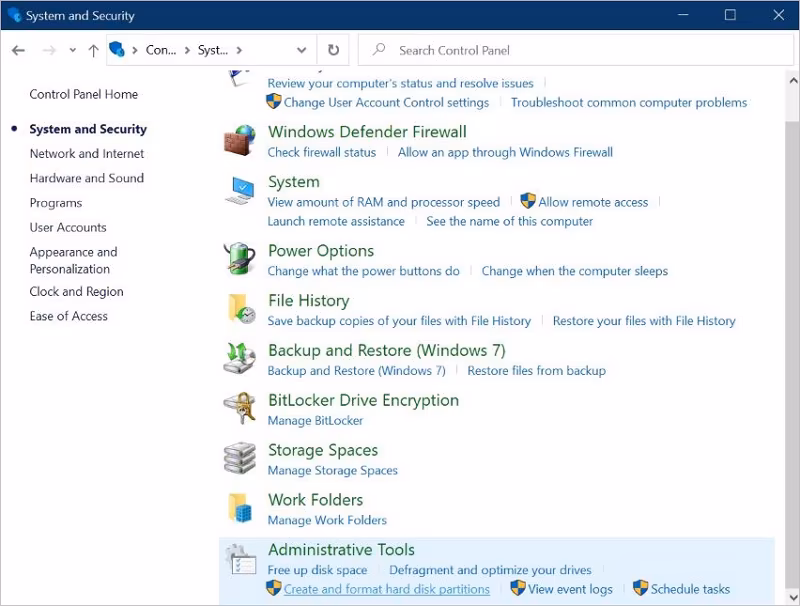The width and height of the screenshot is (800, 606).
Task: Click Free up disk space link
Action: 317,570
